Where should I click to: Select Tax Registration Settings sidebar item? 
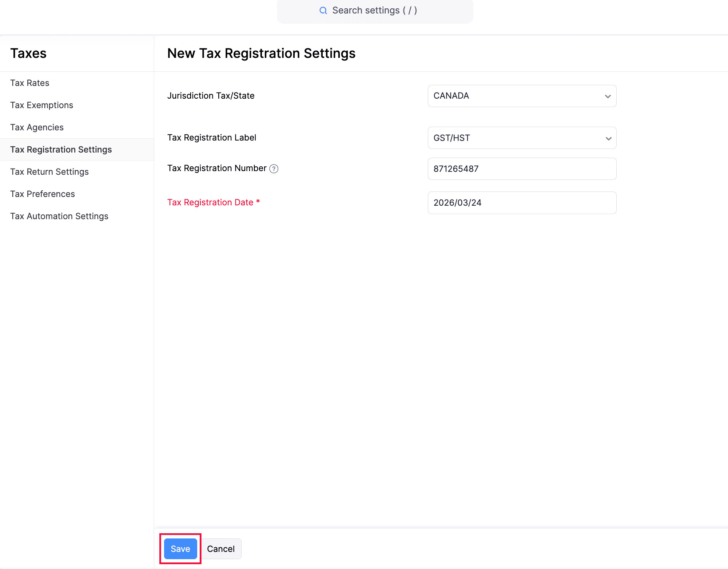[x=77, y=150]
